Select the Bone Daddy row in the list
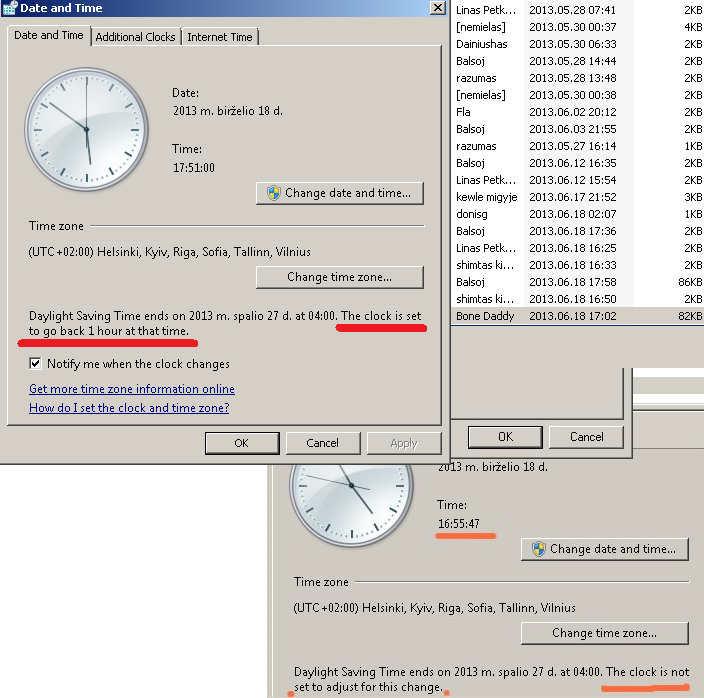This screenshot has height=698, width=704. 577,316
